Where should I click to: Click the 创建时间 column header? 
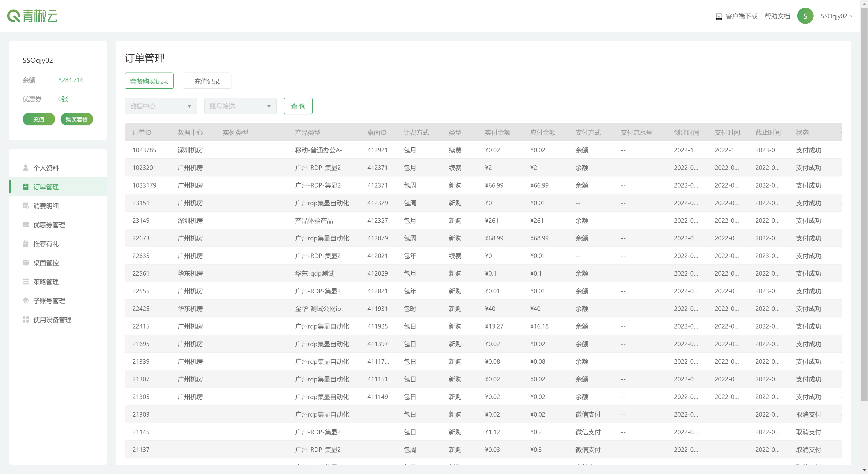(x=687, y=132)
